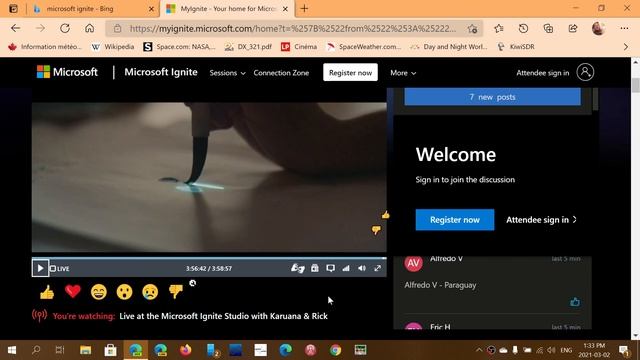The height and width of the screenshot is (360, 640).
Task: React with the thumbs up emoji
Action: [x=47, y=292]
